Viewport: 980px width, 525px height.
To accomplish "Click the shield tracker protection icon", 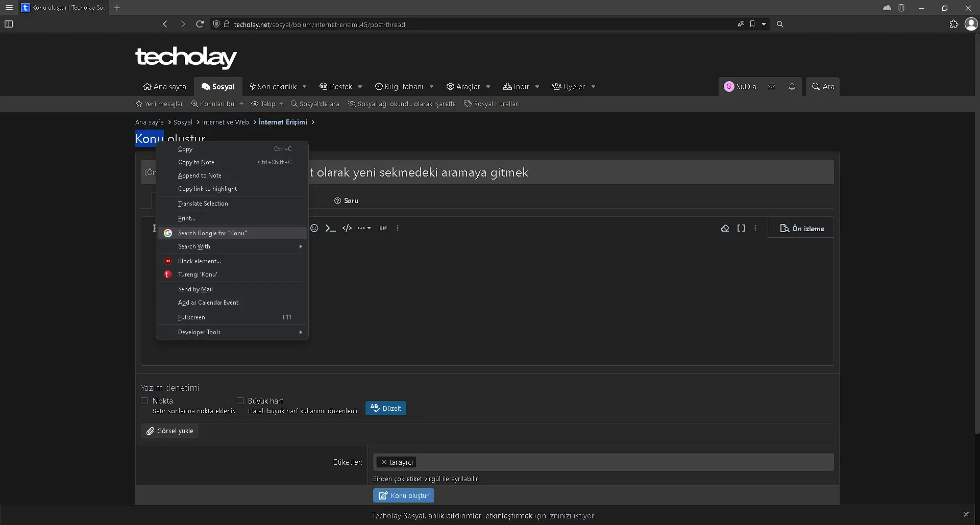I will click(x=216, y=24).
